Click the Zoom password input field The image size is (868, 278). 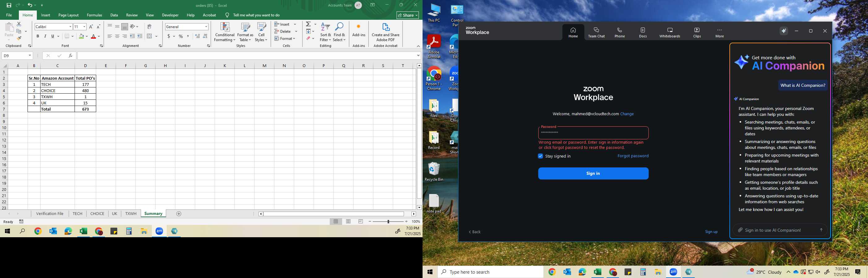(x=593, y=133)
